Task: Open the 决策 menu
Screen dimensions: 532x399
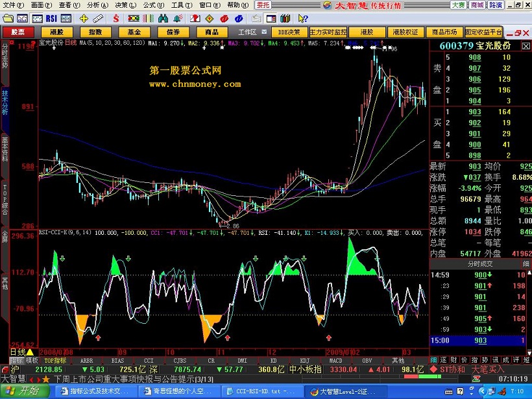Action: pyautogui.click(x=125, y=5)
